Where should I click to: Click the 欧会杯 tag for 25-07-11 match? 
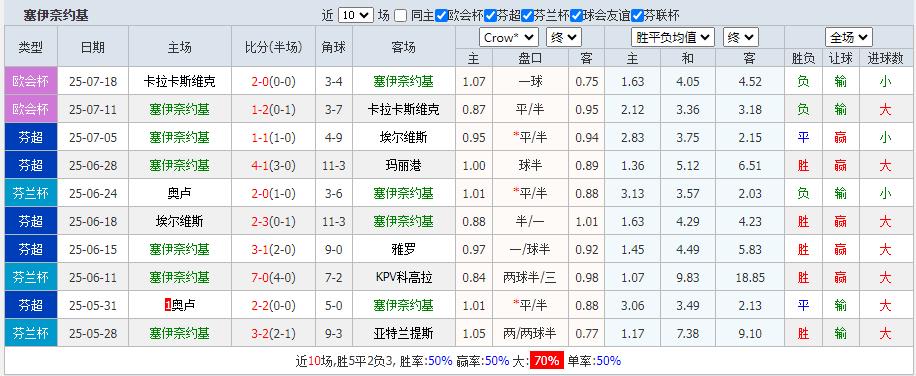[x=31, y=109]
